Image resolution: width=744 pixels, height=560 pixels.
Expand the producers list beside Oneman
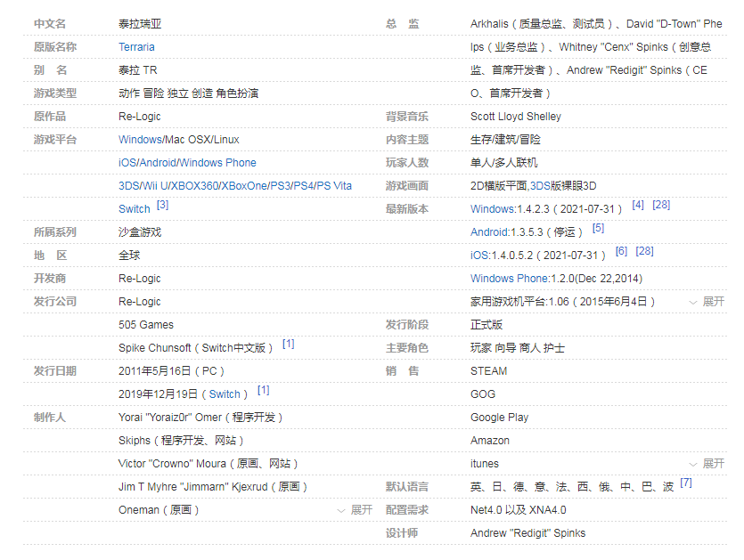point(355,510)
